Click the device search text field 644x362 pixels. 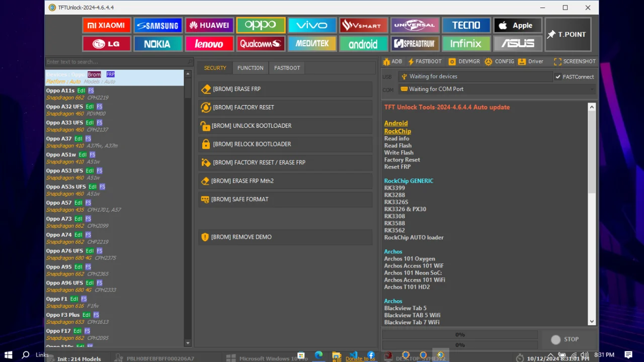point(119,62)
